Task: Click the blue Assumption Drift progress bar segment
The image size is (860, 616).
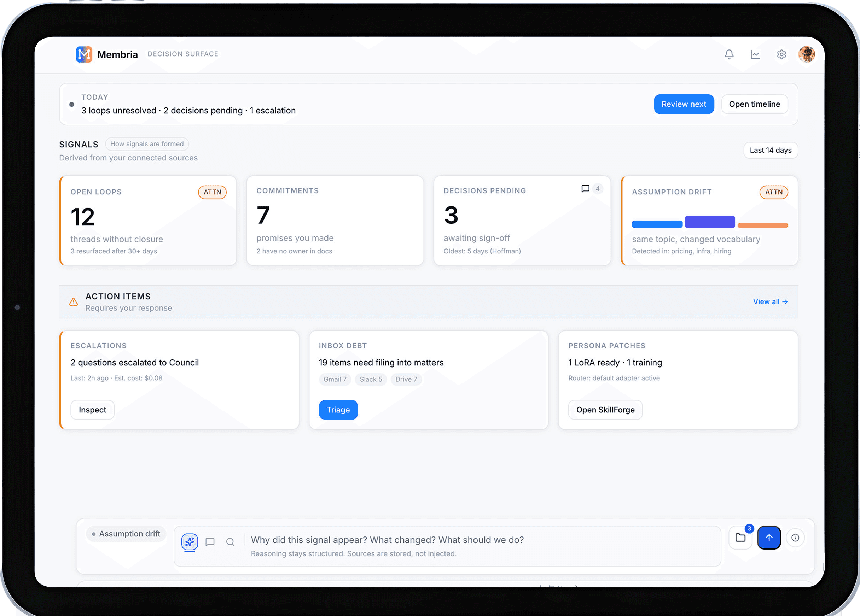Action: pyautogui.click(x=657, y=224)
